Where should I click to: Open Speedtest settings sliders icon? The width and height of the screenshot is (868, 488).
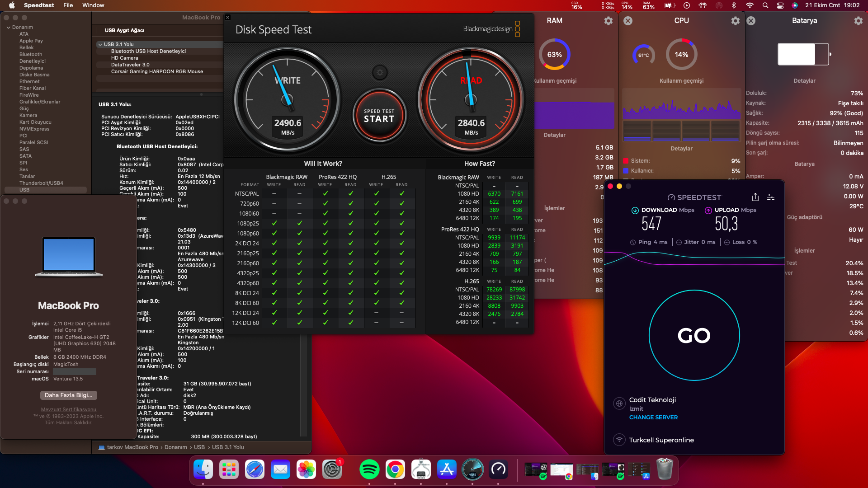(x=771, y=197)
